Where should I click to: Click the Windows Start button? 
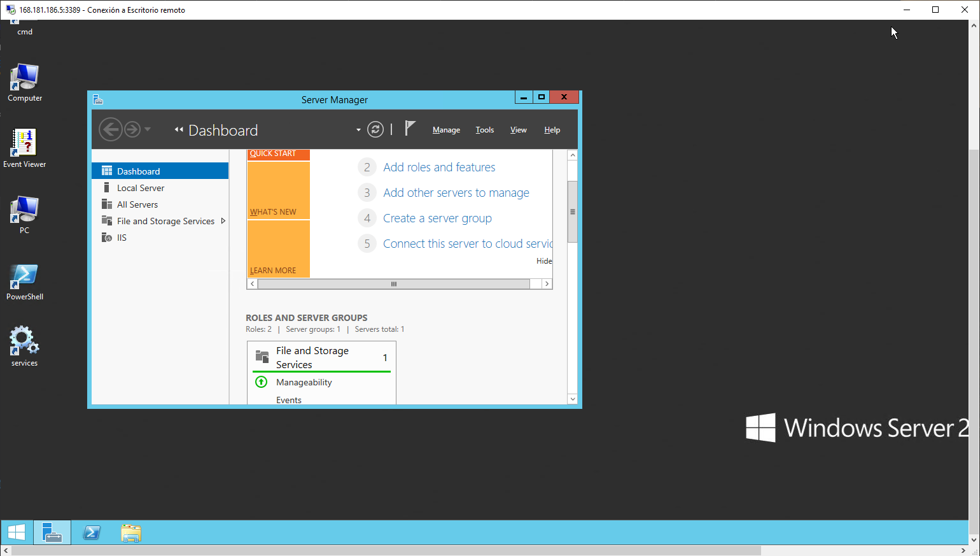(17, 532)
